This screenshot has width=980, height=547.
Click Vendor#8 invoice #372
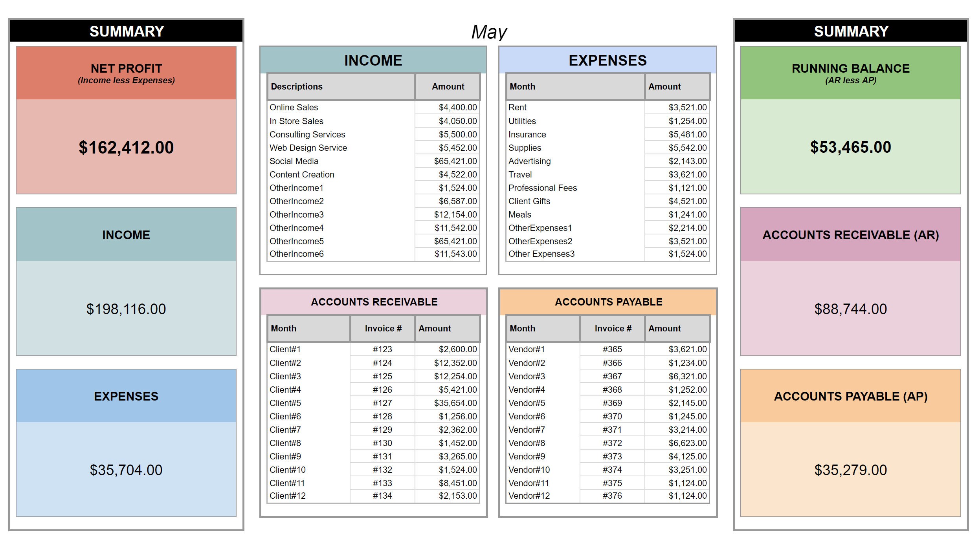click(612, 443)
